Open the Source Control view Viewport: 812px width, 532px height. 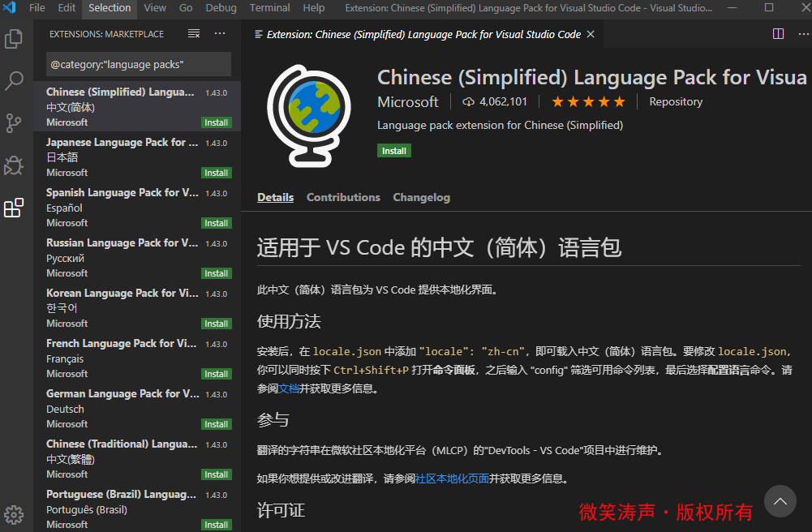click(14, 123)
